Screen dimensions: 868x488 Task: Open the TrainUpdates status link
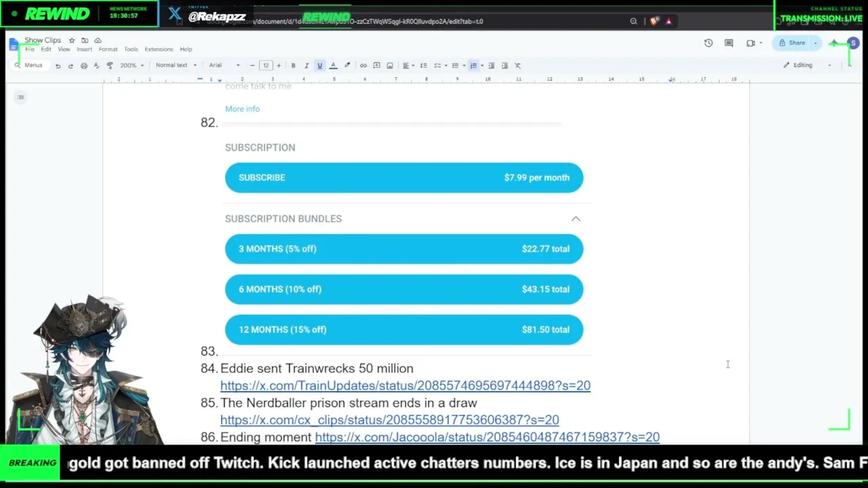pos(406,386)
